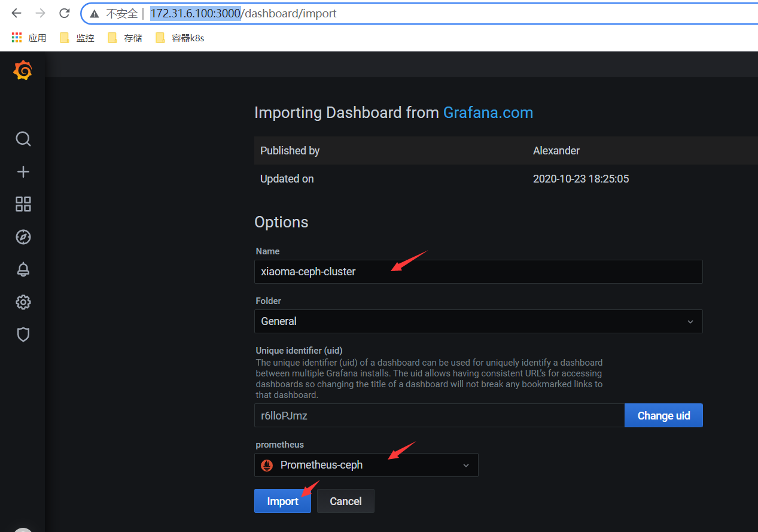Click the '2020-10-23 18:25:05' updated date
This screenshot has height=532, width=758.
(581, 179)
